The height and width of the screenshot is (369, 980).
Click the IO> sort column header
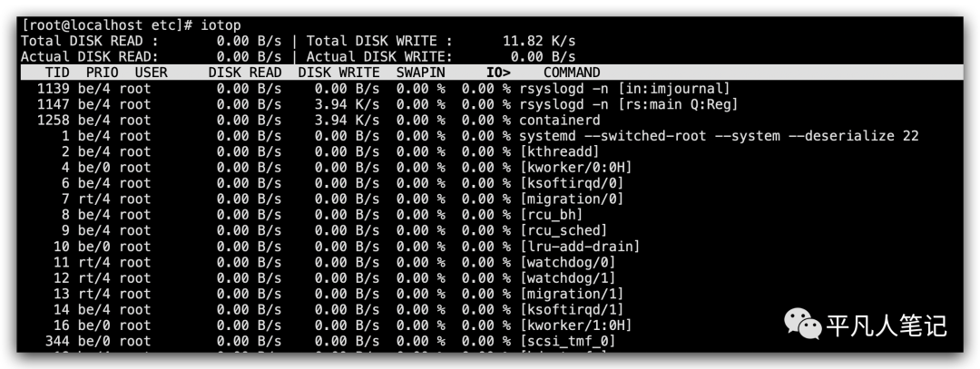498,73
